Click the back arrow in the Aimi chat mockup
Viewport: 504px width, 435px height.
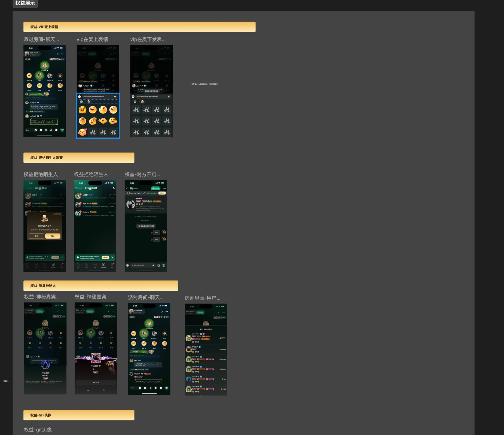(127, 188)
